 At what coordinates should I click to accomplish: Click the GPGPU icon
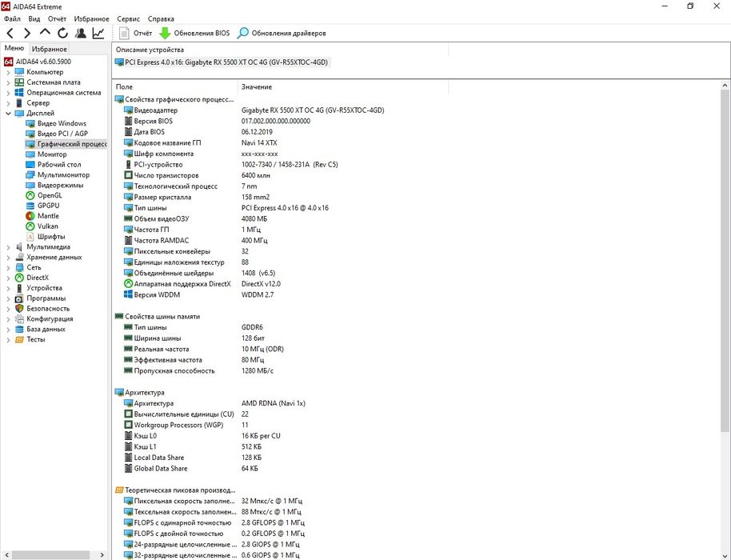(x=30, y=206)
